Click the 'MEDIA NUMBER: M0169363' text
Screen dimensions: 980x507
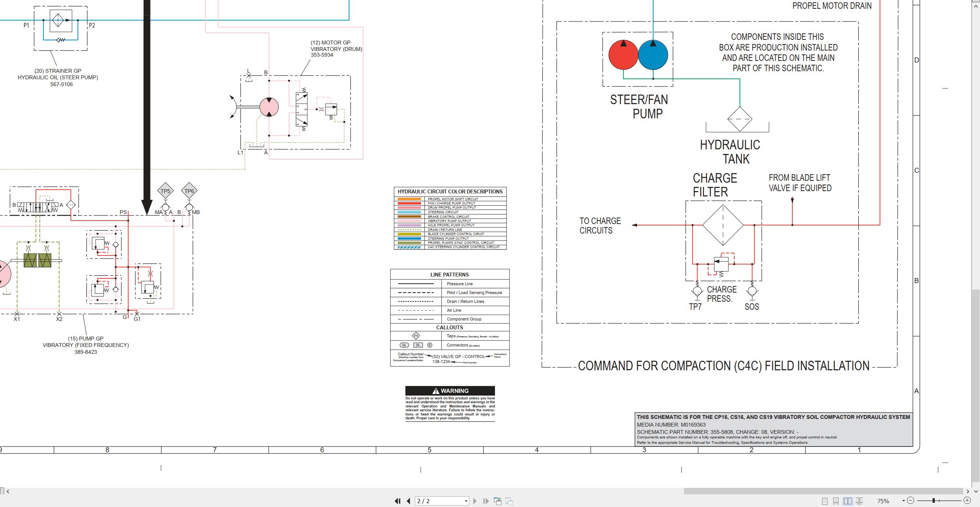671,425
